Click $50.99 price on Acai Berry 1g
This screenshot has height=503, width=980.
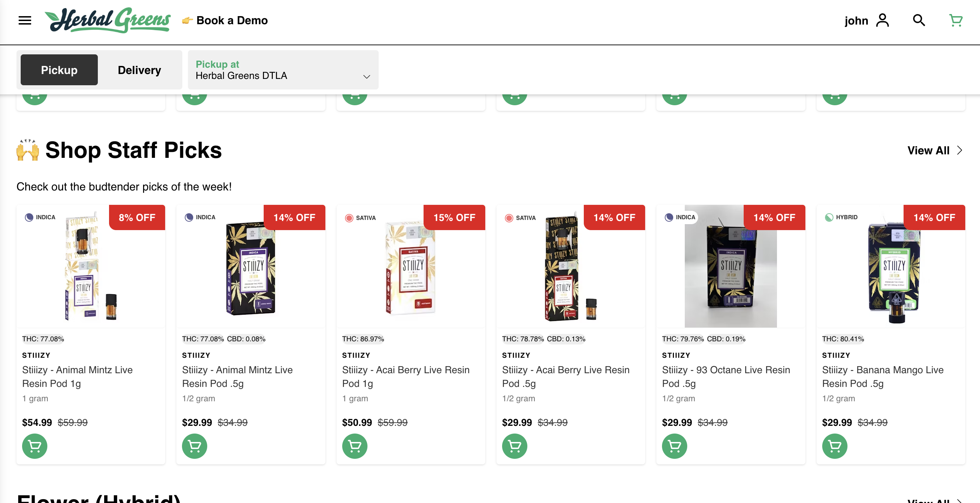point(357,422)
